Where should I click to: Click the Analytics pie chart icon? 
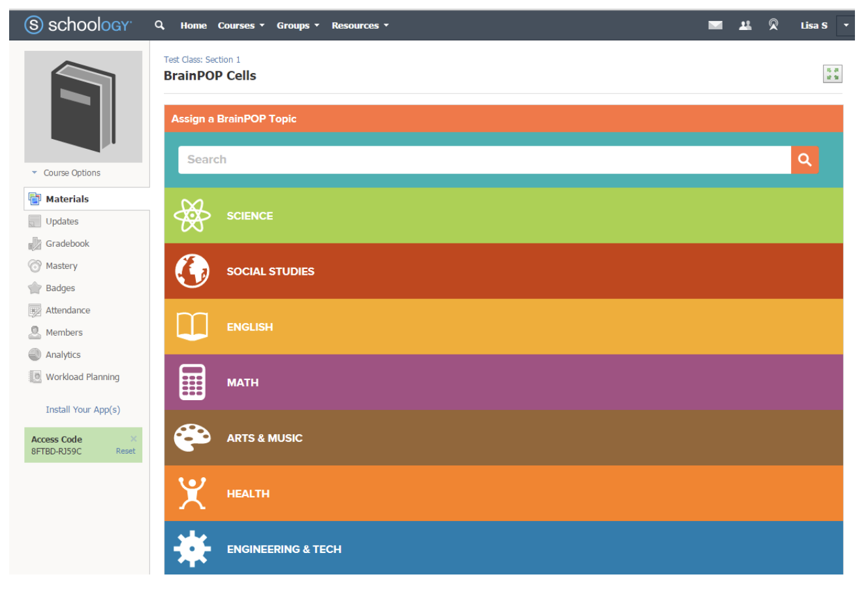pyautogui.click(x=35, y=354)
